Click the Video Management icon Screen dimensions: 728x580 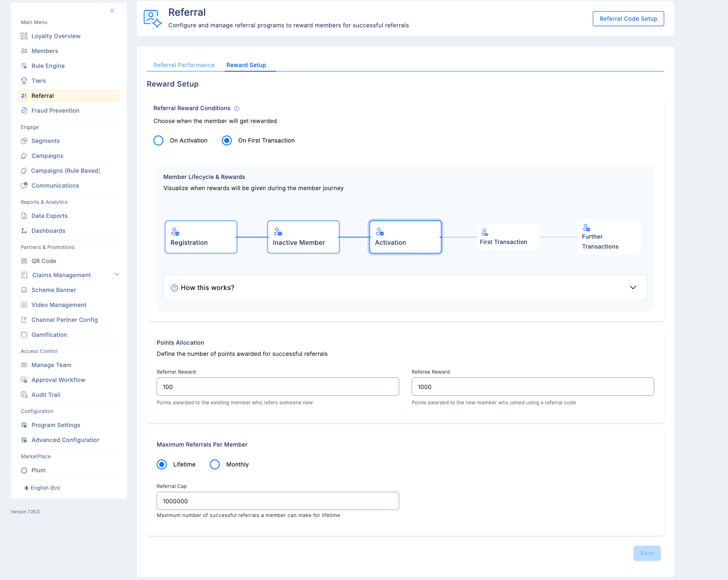click(24, 305)
